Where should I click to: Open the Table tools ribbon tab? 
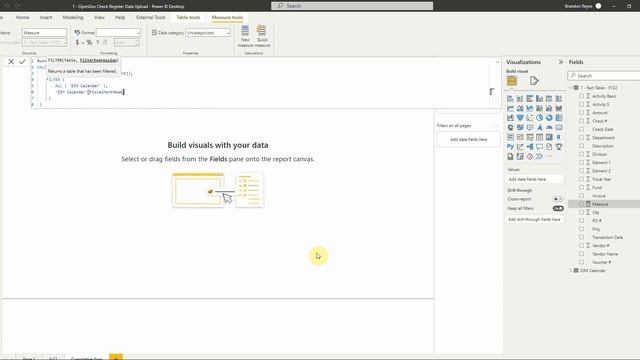(188, 18)
